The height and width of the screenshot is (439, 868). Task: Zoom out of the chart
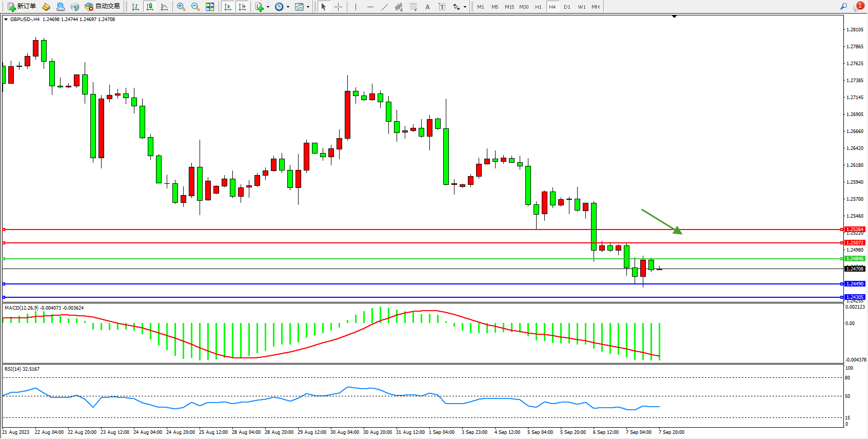(x=195, y=7)
